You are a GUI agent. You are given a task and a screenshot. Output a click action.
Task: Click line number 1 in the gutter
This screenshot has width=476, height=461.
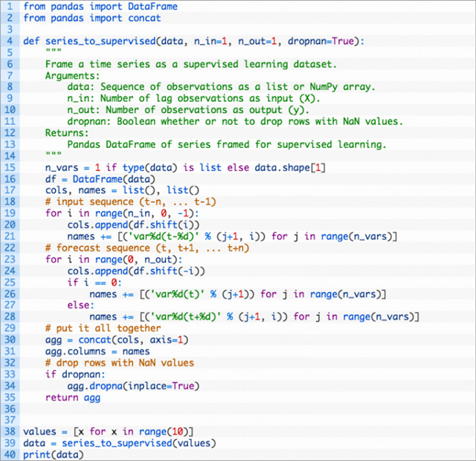[x=10, y=7]
